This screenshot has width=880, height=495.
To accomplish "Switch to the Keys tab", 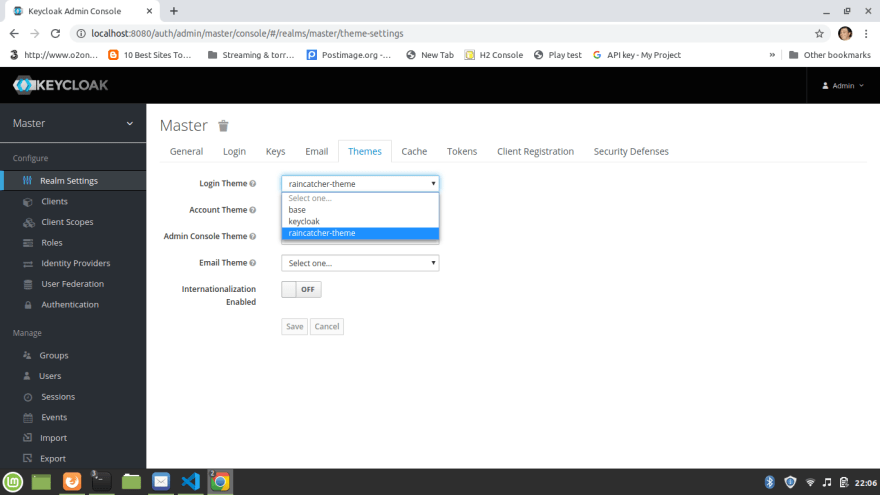I will [276, 152].
